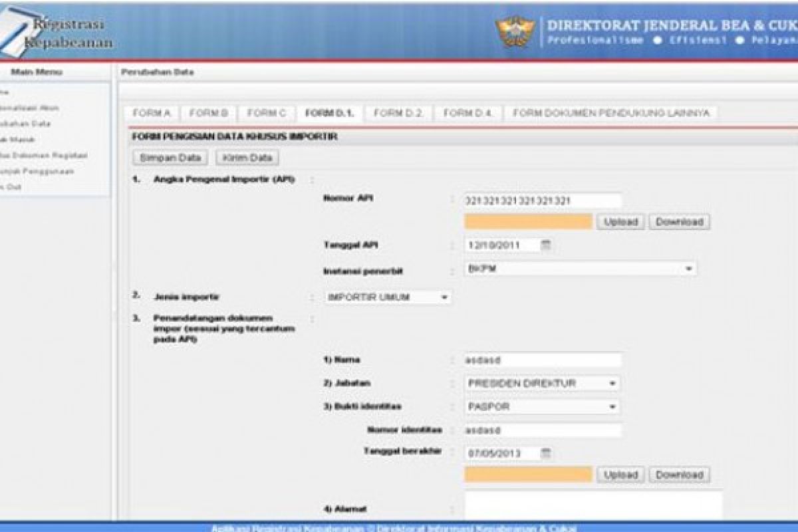Open the Instansi penerbit dropdown
The width and height of the screenshot is (798, 532).
pyautogui.click(x=690, y=269)
